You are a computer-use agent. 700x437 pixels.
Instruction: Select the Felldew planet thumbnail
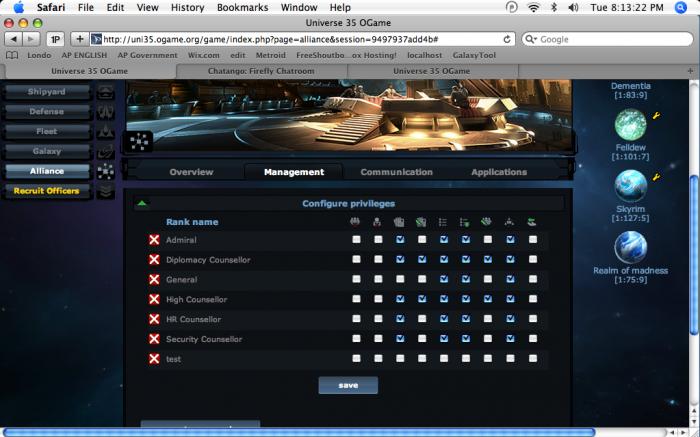(x=630, y=125)
